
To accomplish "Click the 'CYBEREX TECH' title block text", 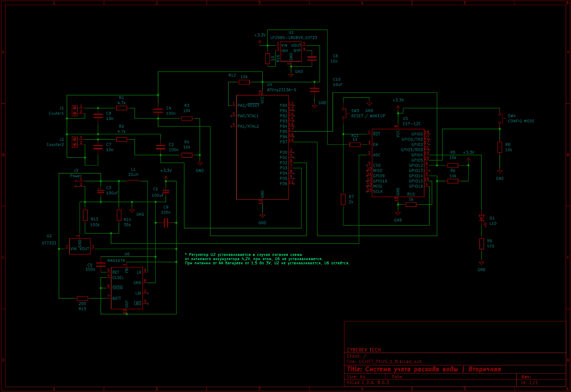I will [x=364, y=350].
